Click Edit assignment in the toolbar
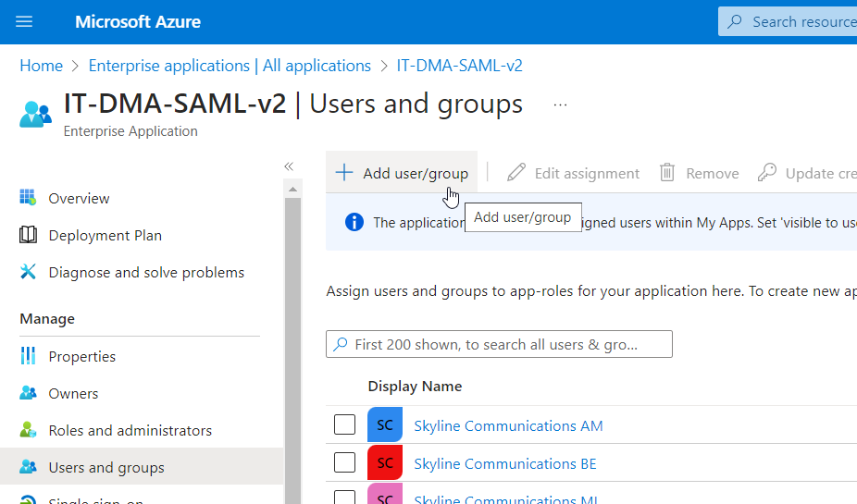 573,173
